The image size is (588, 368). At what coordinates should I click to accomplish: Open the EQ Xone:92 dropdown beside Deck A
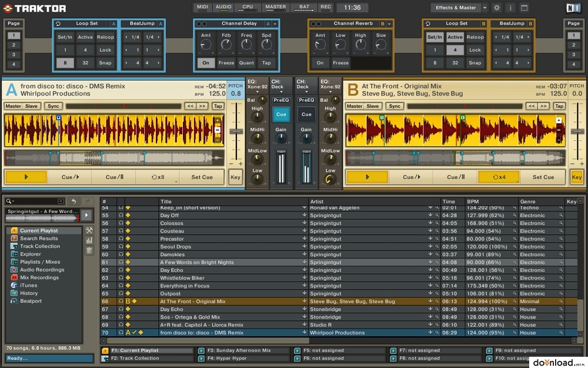pos(258,92)
